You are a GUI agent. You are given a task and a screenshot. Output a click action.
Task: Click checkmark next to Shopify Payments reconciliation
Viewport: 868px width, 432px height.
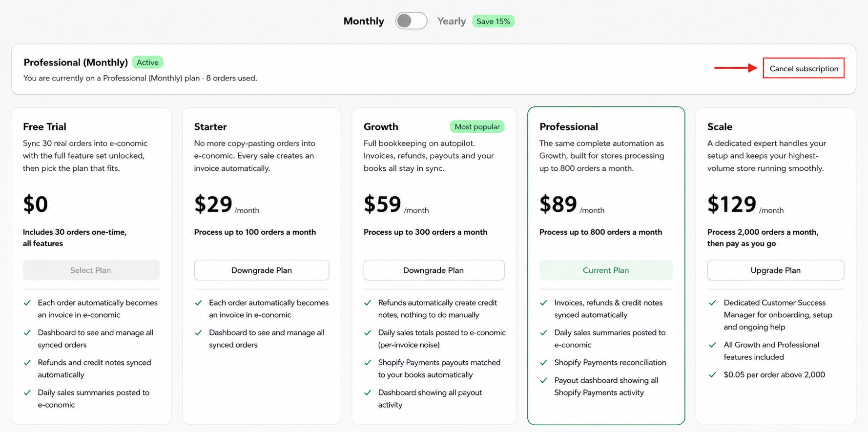pos(543,362)
